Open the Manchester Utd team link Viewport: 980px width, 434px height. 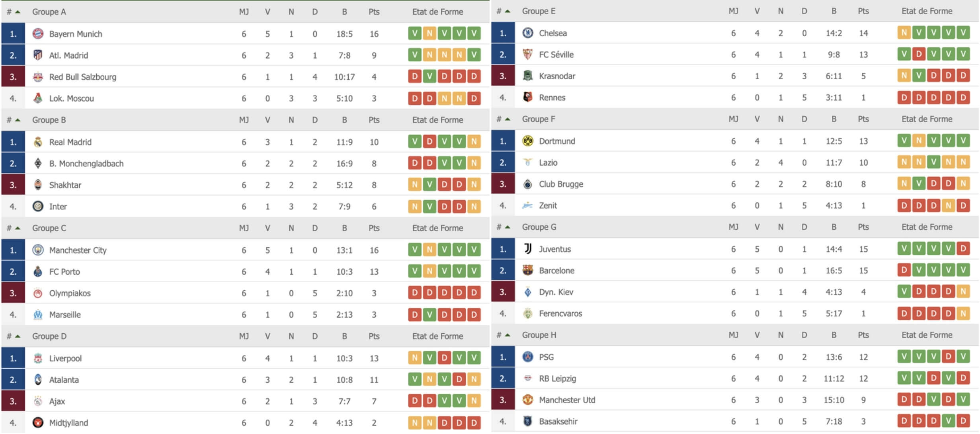pos(567,400)
